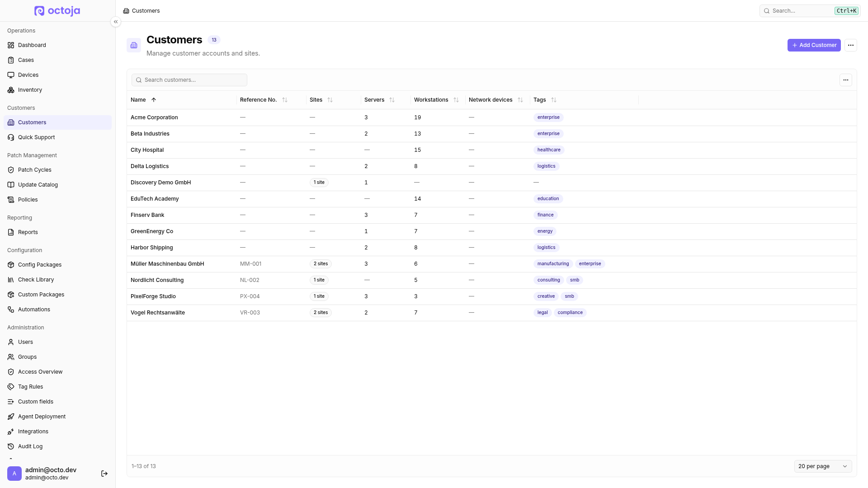Image resolution: width=868 pixels, height=488 pixels.
Task: Open Acme Corporation customer row
Action: [491, 117]
